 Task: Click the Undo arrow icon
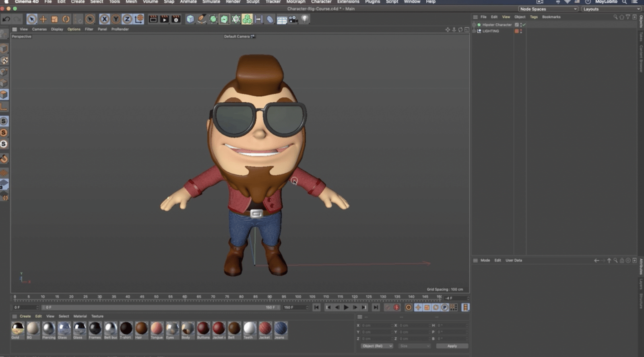pyautogui.click(x=6, y=19)
